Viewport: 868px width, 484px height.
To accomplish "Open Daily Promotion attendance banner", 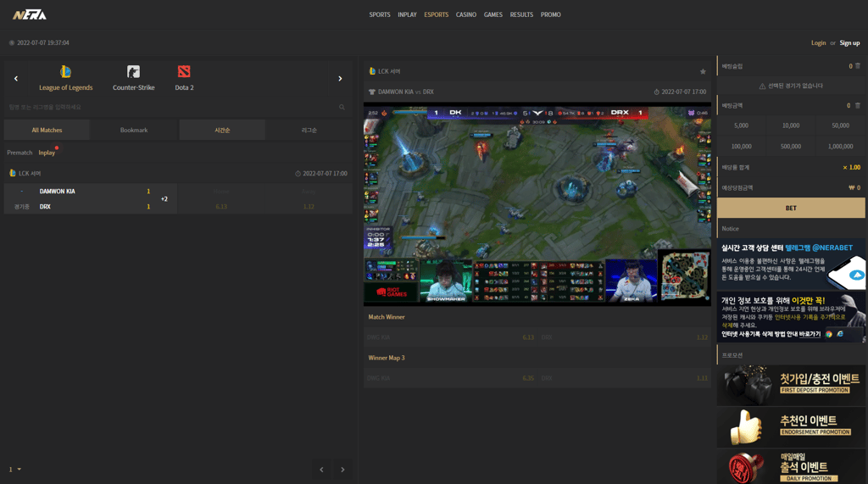I will pos(791,467).
